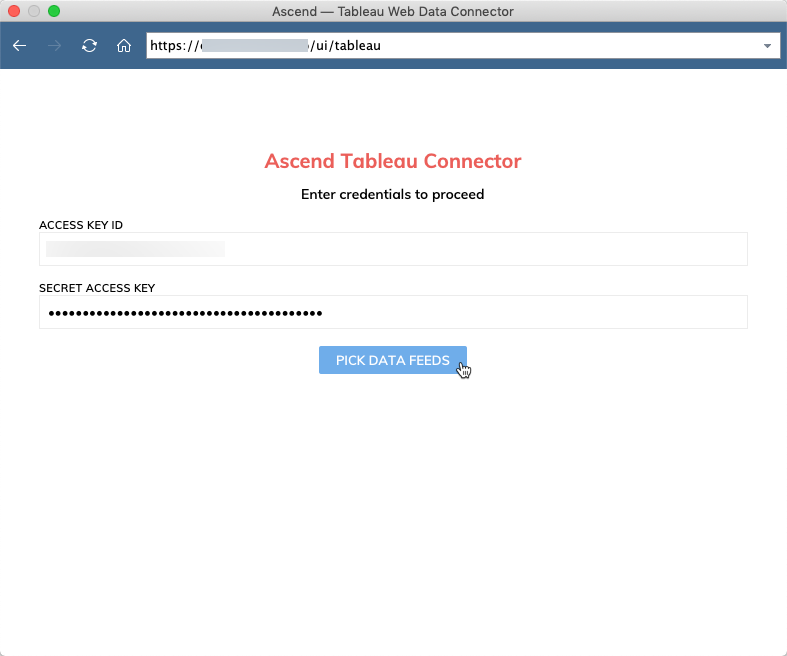Screen dimensions: 787x656
Task: Click the Pick Data Feeds button
Action: 392,360
